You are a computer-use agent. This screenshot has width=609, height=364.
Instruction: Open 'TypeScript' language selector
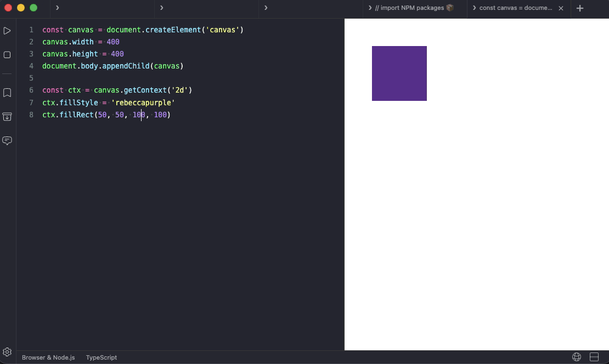click(x=101, y=357)
